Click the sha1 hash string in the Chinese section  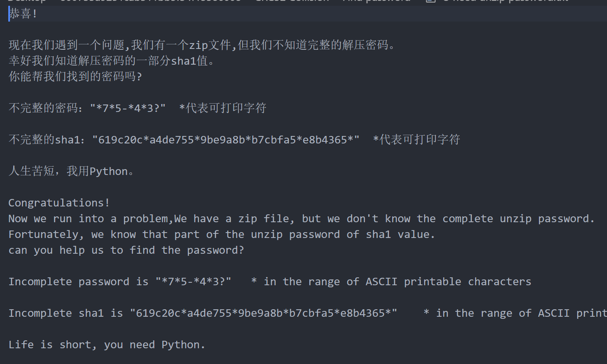pyautogui.click(x=226, y=140)
